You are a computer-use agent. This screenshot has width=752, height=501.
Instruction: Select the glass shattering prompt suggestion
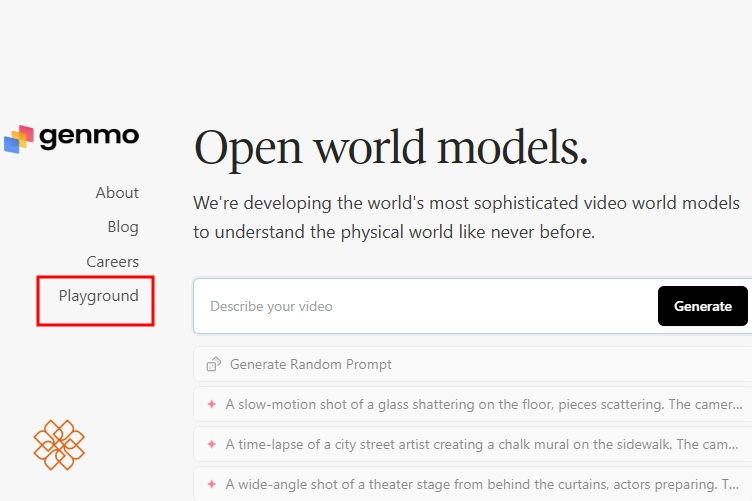(472, 404)
